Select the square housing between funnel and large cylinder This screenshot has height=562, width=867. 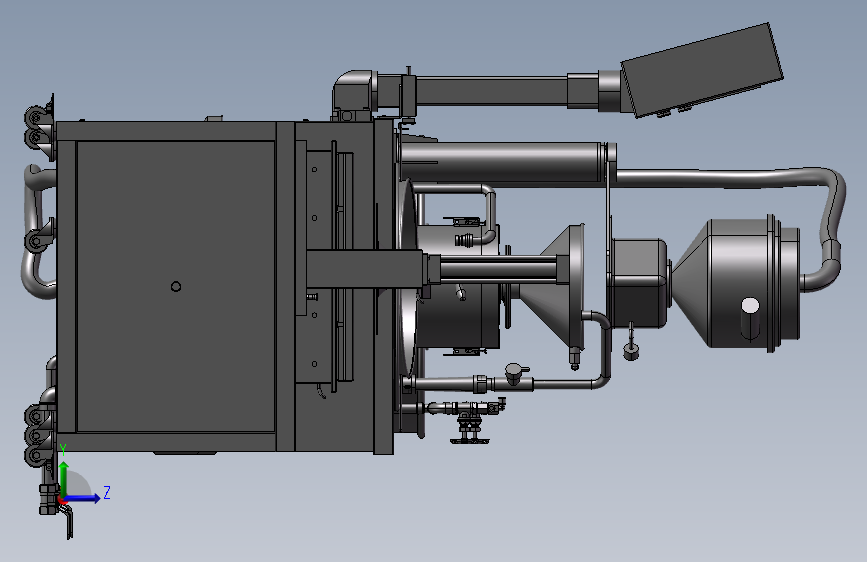638,282
